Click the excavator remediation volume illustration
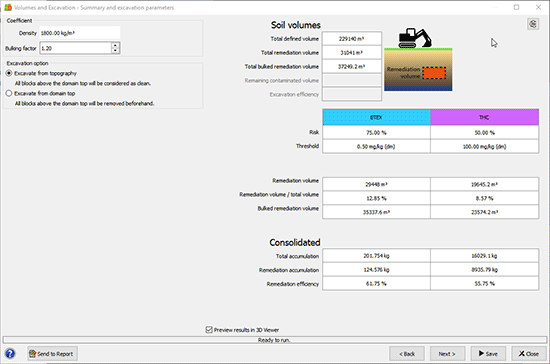 point(418,59)
